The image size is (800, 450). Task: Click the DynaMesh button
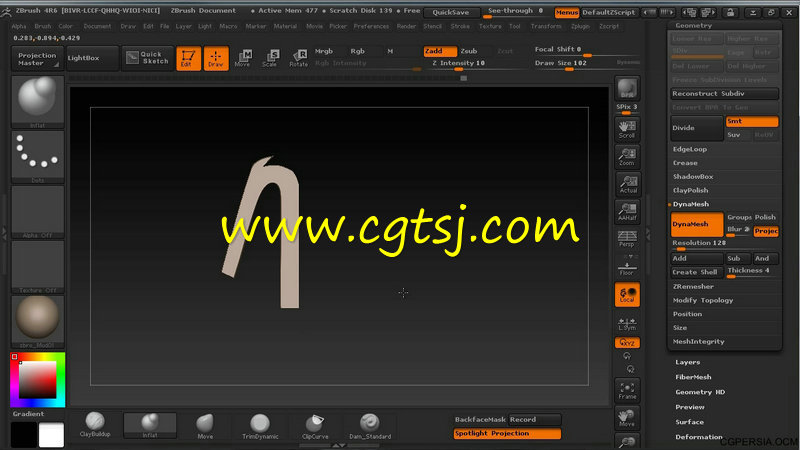coord(697,224)
